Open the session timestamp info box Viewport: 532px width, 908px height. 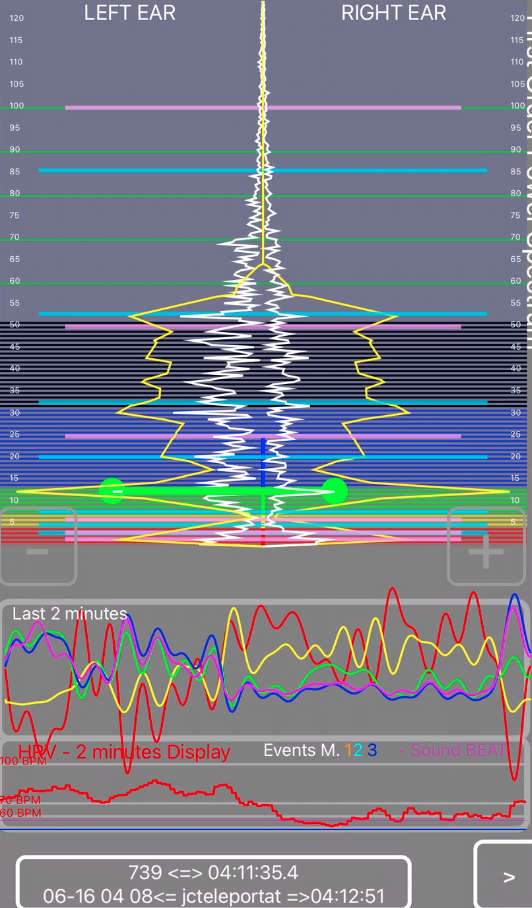(x=214, y=883)
